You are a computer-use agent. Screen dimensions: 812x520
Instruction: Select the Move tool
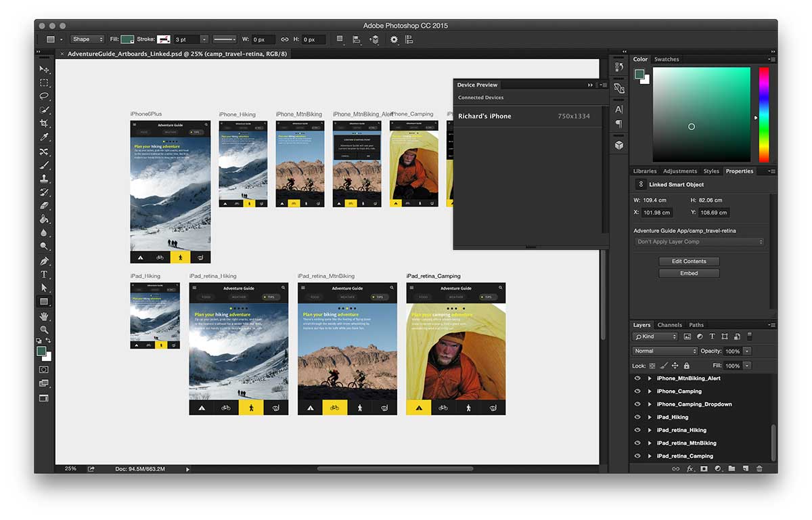click(44, 69)
